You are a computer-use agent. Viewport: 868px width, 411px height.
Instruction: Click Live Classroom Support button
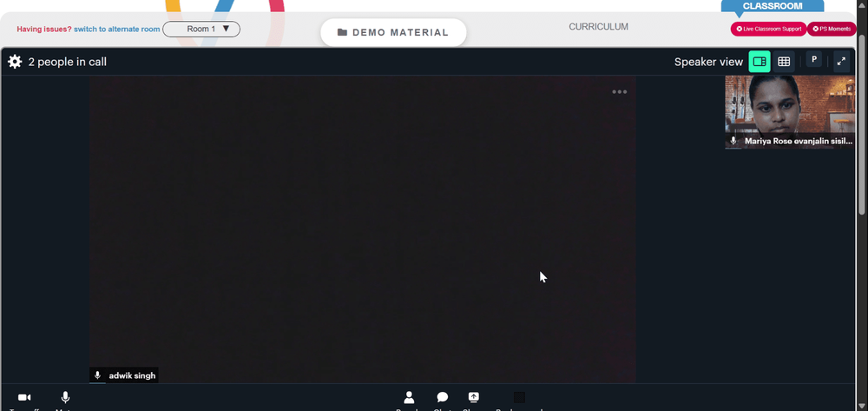[768, 29]
